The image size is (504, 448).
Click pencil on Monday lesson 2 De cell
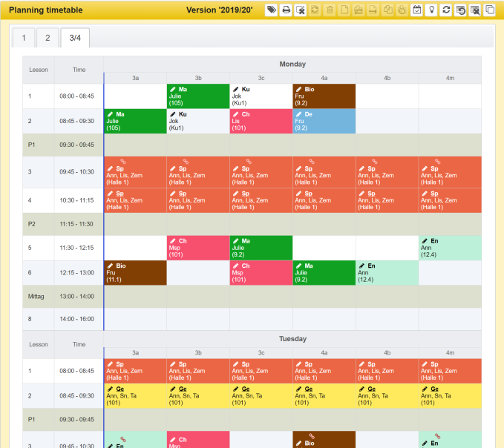(298, 114)
